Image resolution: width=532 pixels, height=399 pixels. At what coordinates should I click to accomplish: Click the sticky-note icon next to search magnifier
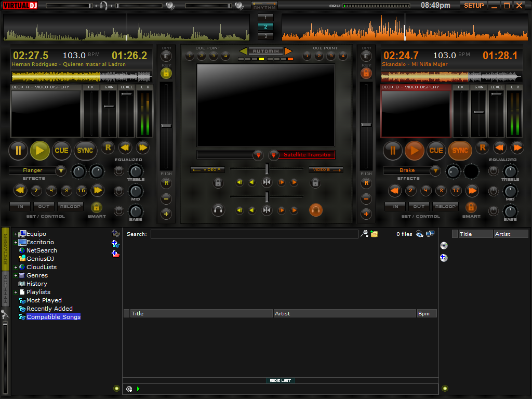374,234
